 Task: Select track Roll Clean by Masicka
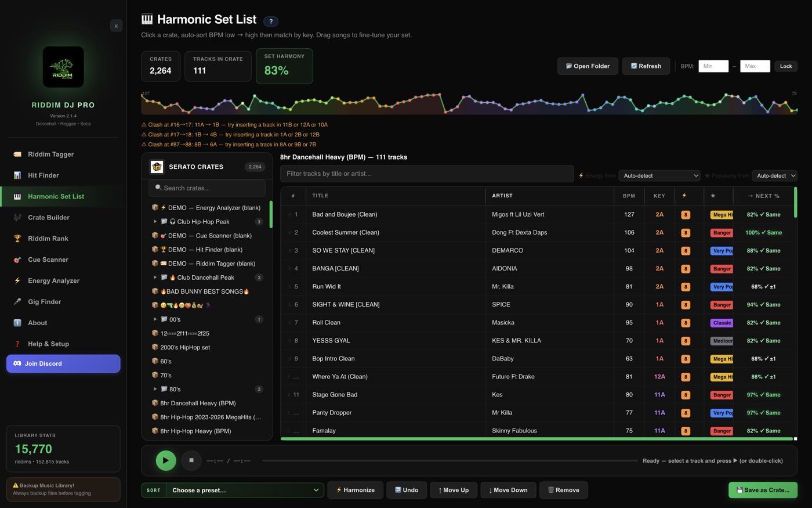coord(536,323)
